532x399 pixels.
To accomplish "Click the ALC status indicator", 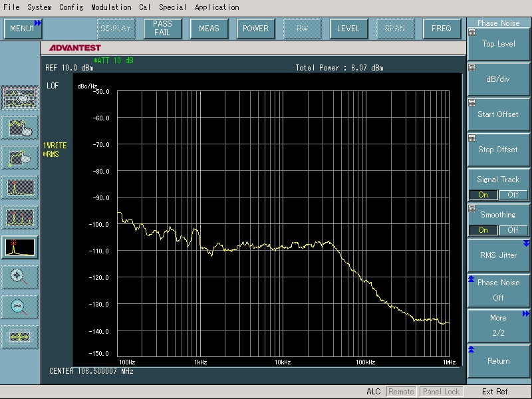I will (374, 392).
